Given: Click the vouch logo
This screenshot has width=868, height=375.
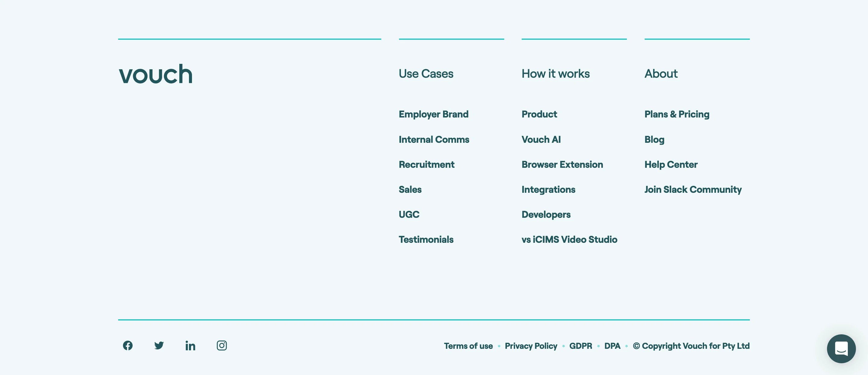Looking at the screenshot, I should pos(156,73).
